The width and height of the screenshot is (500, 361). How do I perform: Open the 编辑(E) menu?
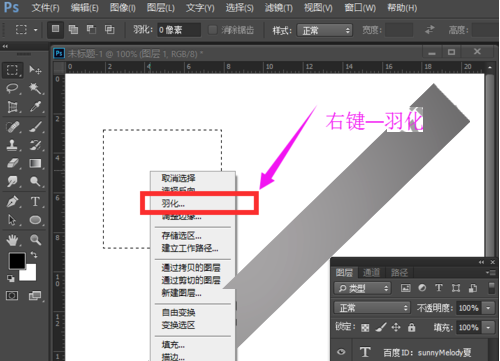click(84, 8)
